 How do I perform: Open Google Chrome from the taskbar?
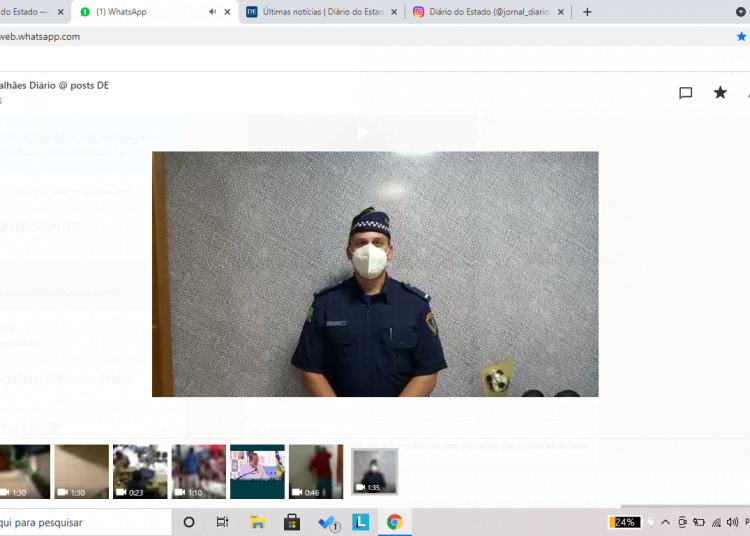tap(395, 522)
